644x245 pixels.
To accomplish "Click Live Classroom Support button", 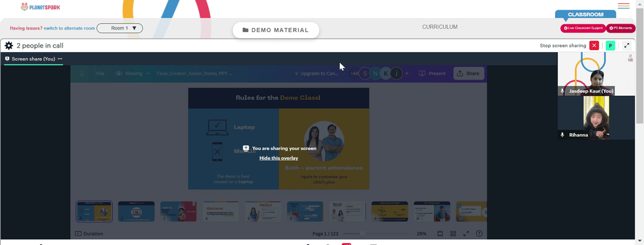I will (583, 28).
